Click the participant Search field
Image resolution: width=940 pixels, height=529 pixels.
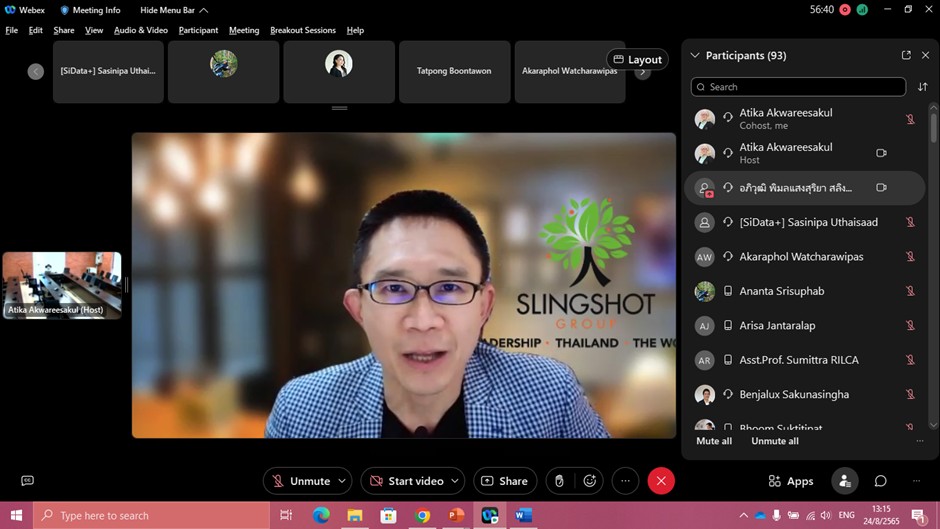[800, 87]
